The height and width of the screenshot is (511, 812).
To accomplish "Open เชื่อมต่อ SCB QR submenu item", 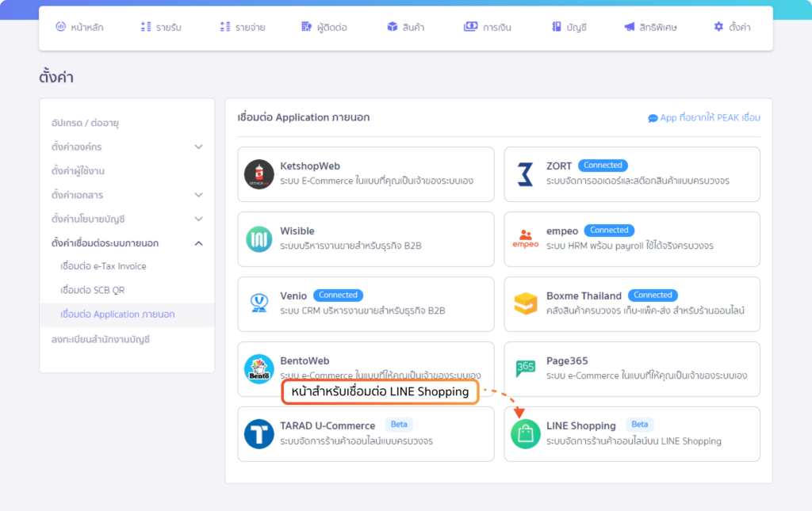I will point(92,290).
